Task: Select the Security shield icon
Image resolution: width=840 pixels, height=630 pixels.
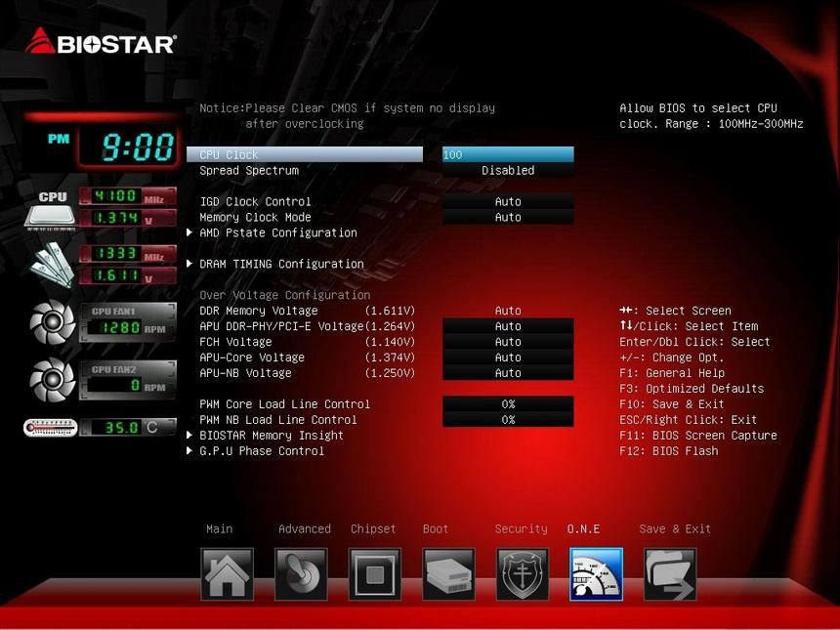Action: click(522, 574)
